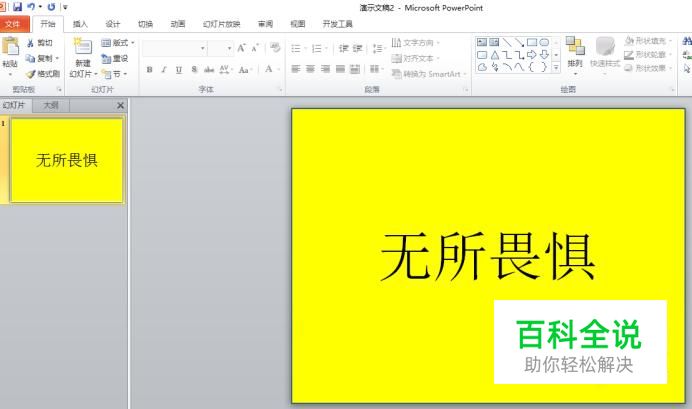
Task: Decrease font size with smaller A icon
Action: 255,48
